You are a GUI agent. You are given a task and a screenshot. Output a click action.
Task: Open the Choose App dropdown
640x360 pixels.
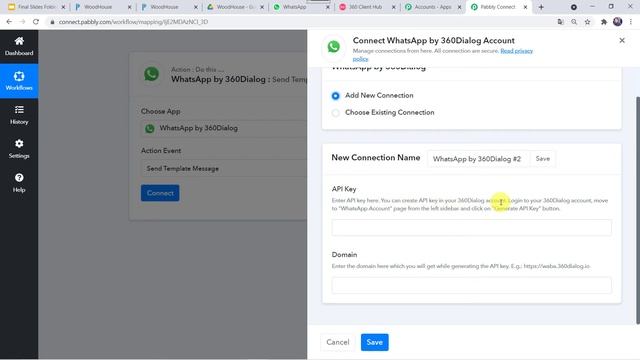(x=224, y=128)
